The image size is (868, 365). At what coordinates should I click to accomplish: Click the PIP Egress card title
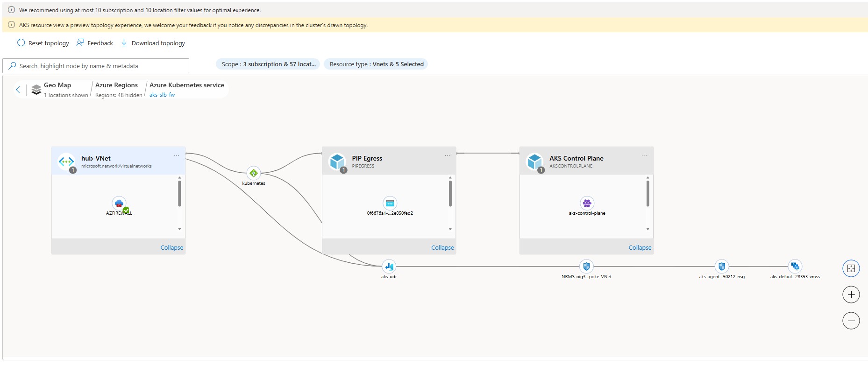(367, 158)
